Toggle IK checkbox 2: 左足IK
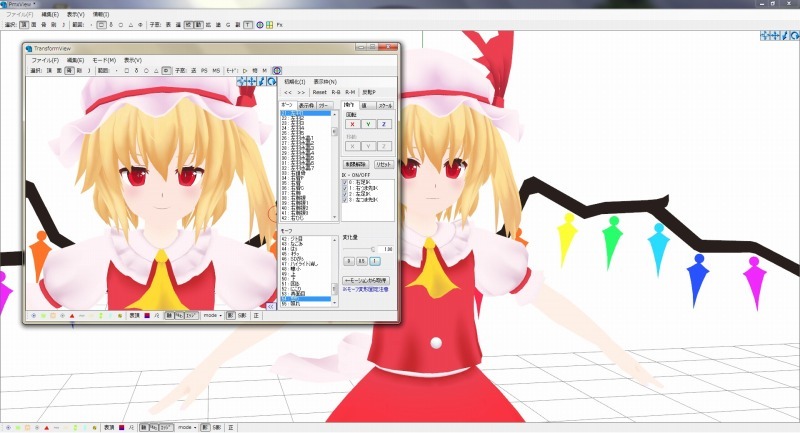800x433 pixels. click(345, 194)
